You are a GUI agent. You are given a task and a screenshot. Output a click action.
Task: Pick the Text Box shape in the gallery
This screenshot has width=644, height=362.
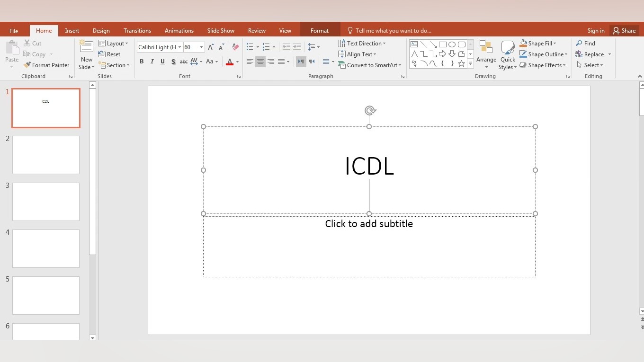coord(414,44)
